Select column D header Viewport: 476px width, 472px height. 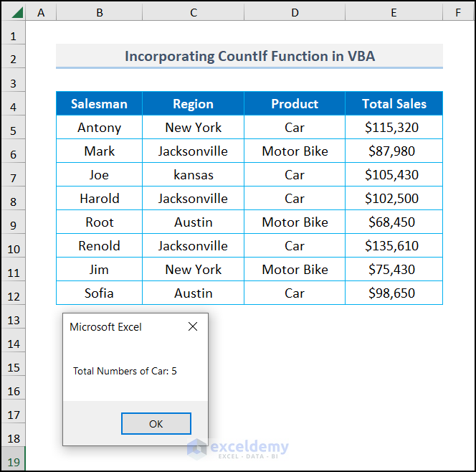click(x=294, y=12)
